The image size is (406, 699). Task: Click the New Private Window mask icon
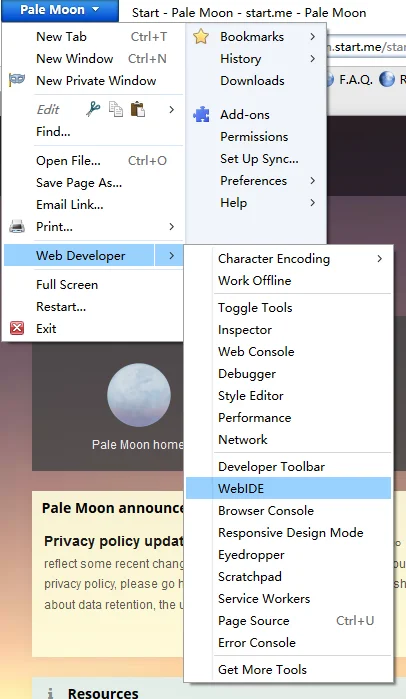coord(17,80)
